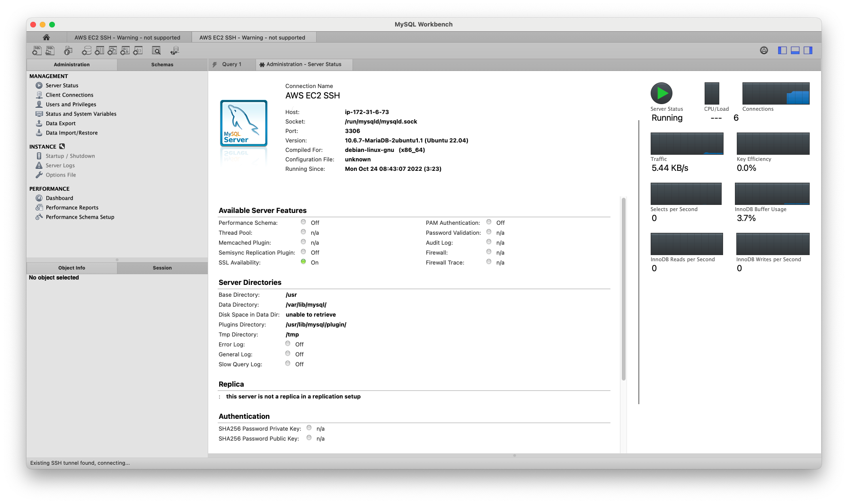Open preferences gear icon

(x=764, y=51)
